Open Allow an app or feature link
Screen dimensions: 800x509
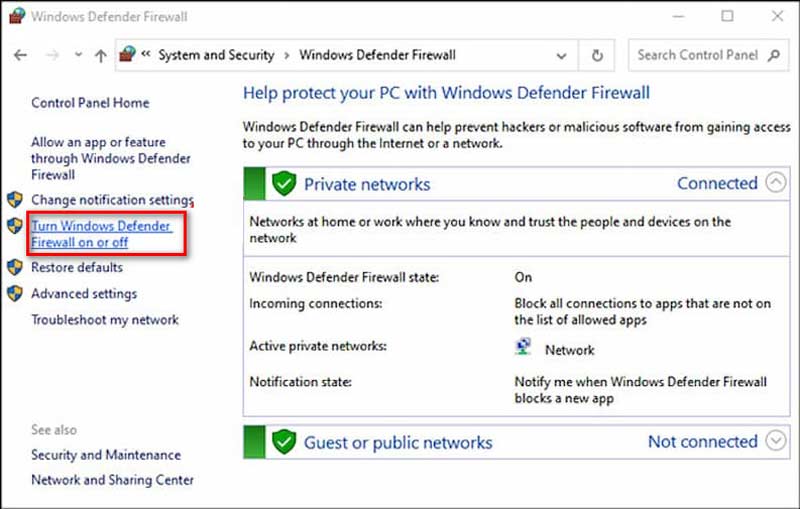pos(111,158)
